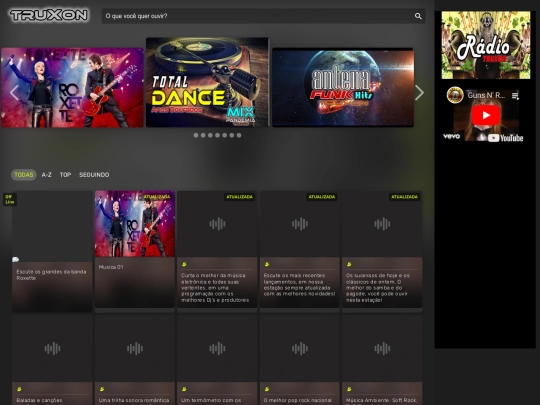The width and height of the screenshot is (540, 405).
Task: Click small green icon on 'Música Ambiente' card
Action: [349, 389]
